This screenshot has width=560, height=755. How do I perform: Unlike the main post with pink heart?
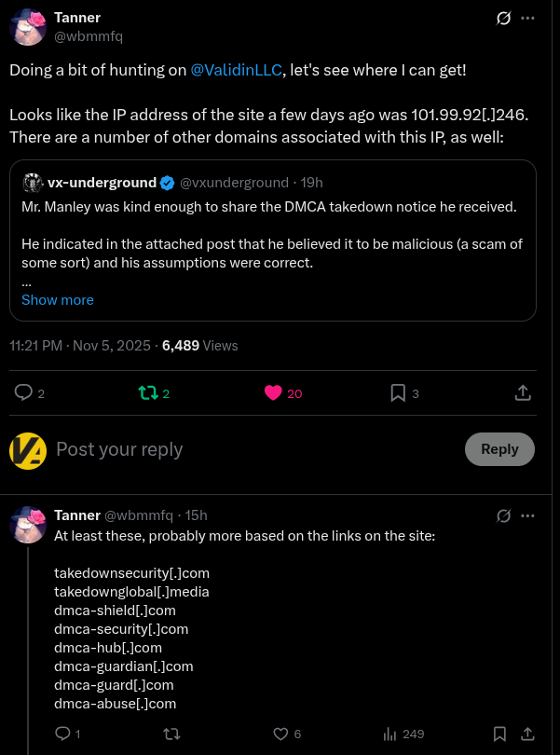point(273,393)
